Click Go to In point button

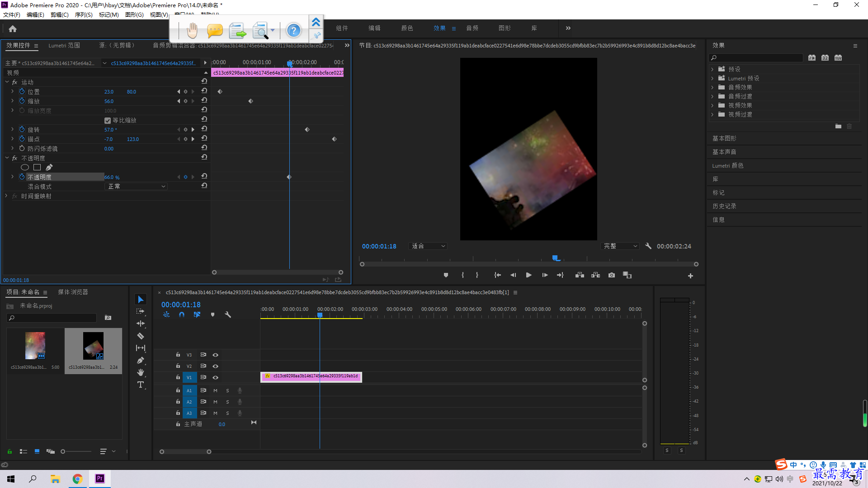coord(497,275)
